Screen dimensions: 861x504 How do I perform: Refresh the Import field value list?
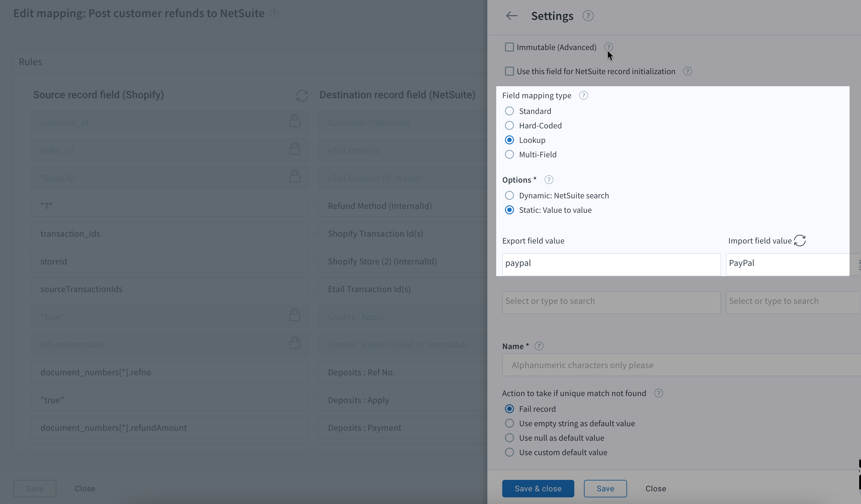[799, 241]
